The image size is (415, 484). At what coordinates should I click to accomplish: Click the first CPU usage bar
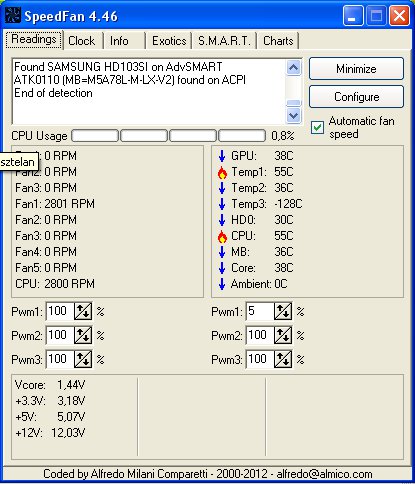95,136
